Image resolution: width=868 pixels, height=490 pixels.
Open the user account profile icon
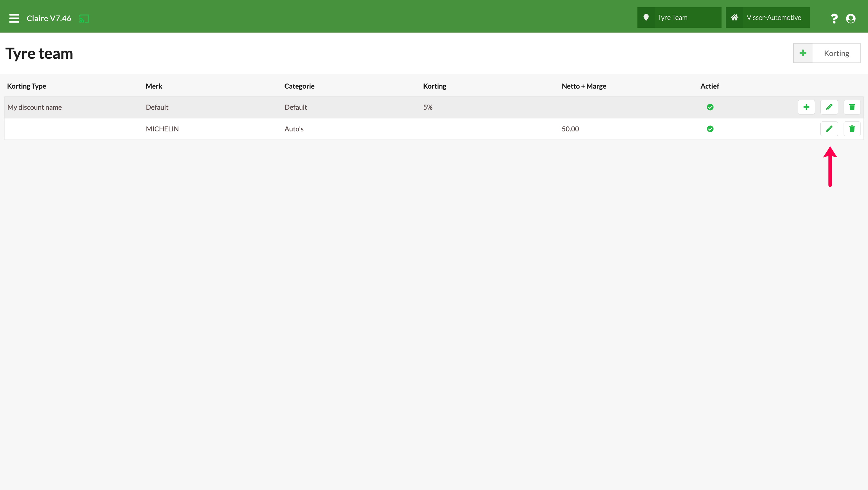pos(851,18)
